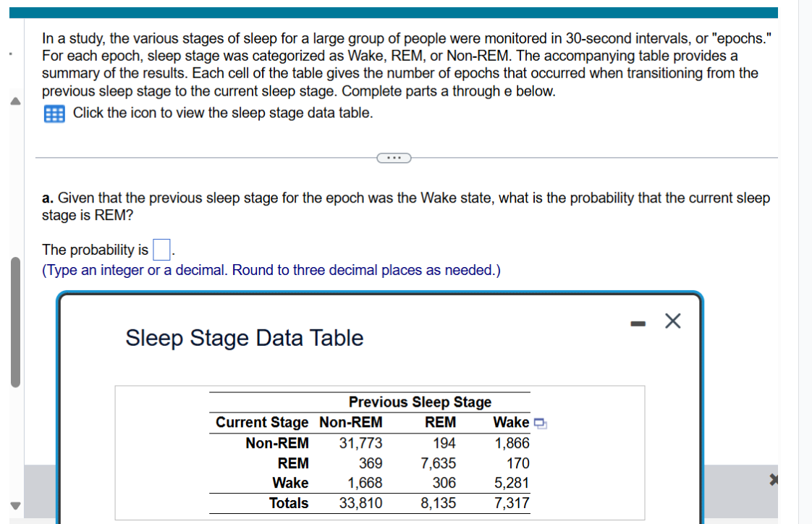Select the 8,135 total cell
The height and width of the screenshot is (524, 812).
point(438,503)
